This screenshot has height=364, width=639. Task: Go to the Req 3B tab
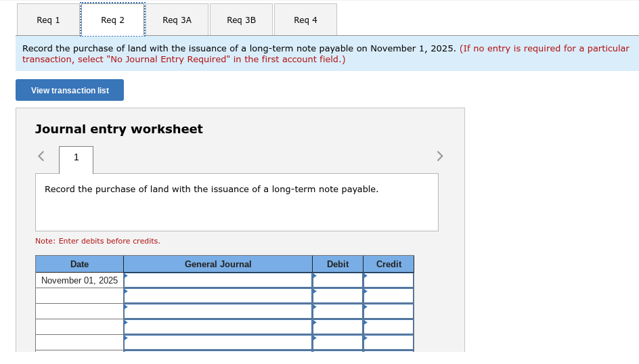tap(241, 20)
